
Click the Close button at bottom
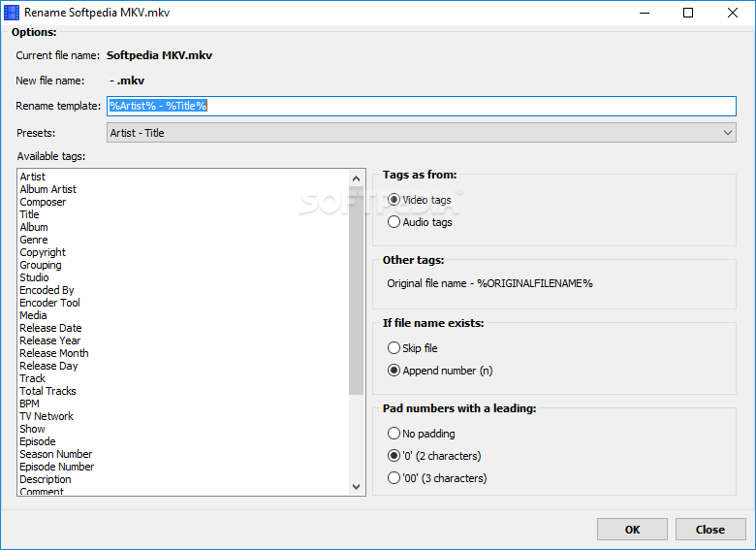pyautogui.click(x=710, y=530)
